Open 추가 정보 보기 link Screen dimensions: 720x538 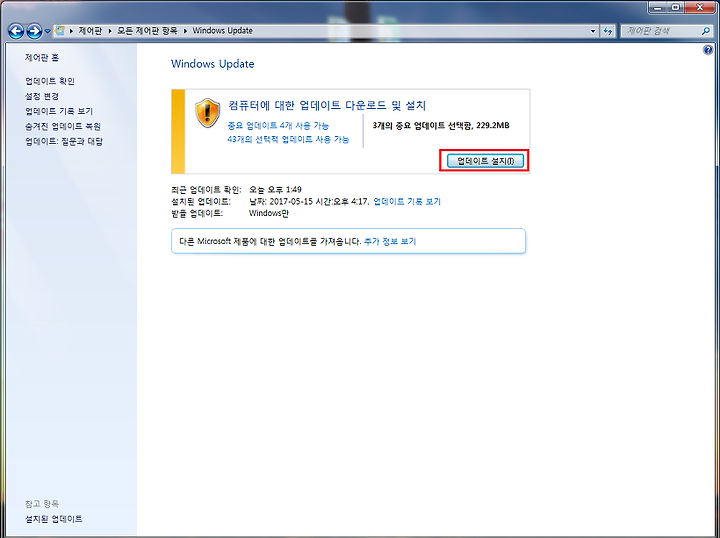(390, 241)
